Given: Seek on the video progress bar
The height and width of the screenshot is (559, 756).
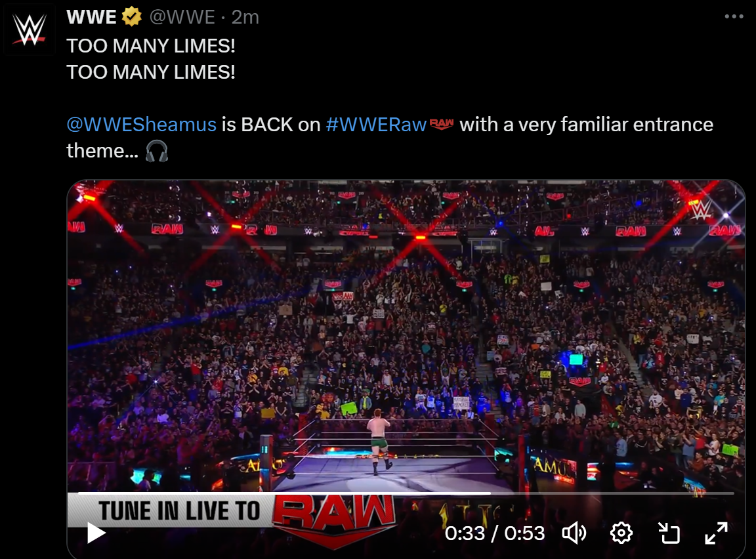Looking at the screenshot, I should pyautogui.click(x=406, y=493).
